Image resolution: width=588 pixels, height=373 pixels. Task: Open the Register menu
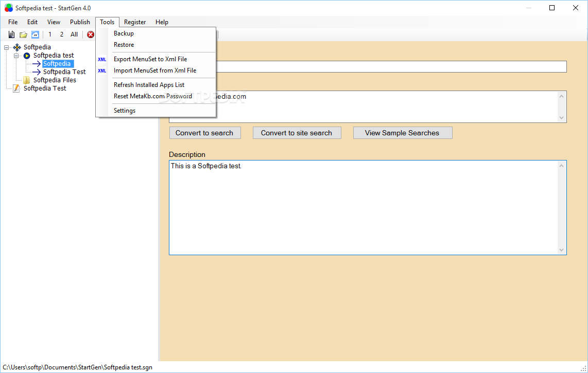[135, 22]
